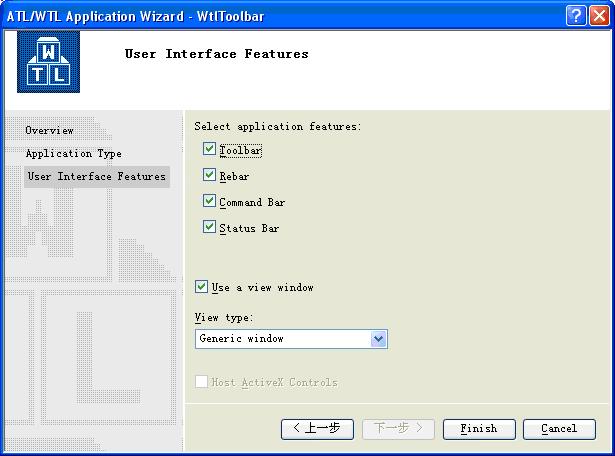Click the Finish button
Screen dimensions: 615x456
479,429
